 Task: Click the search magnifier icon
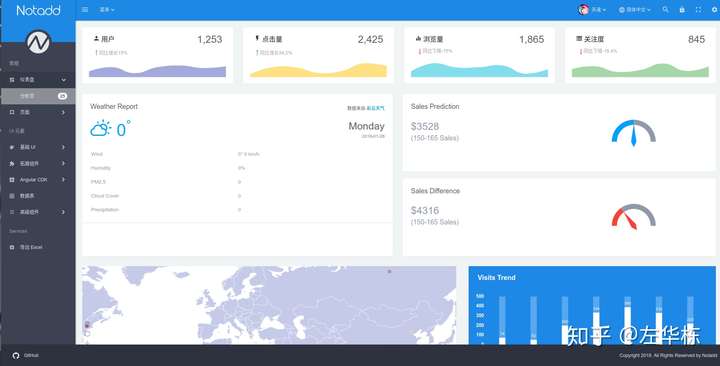click(x=665, y=9)
